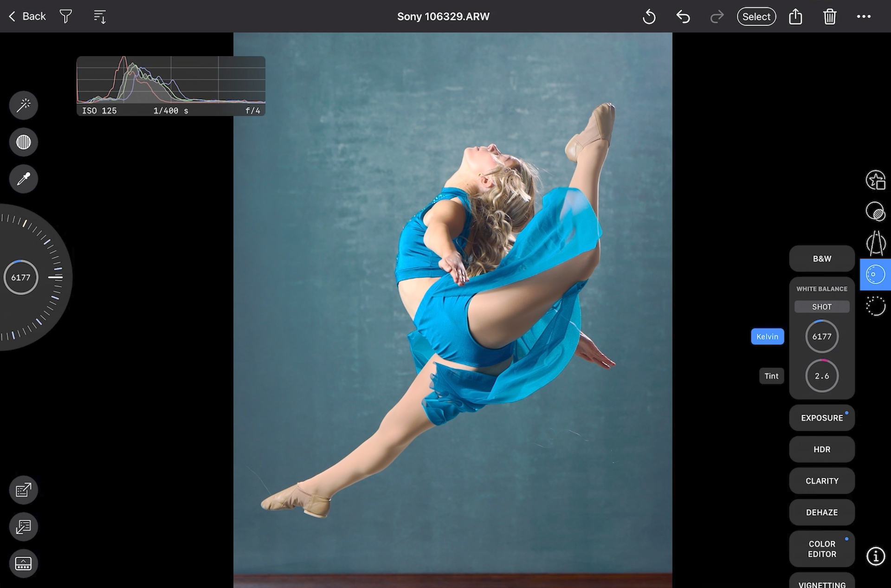
Task: Expand the COLOR EDITOR section
Action: (x=821, y=549)
